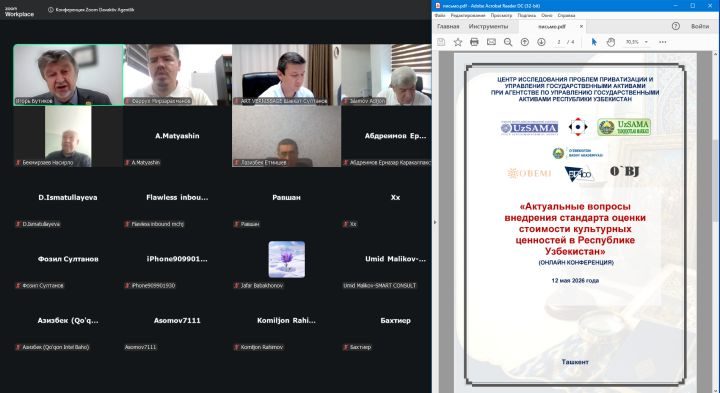Screen dimensions: 720x393
Task: Open the Редактирование menu
Action: (x=467, y=16)
